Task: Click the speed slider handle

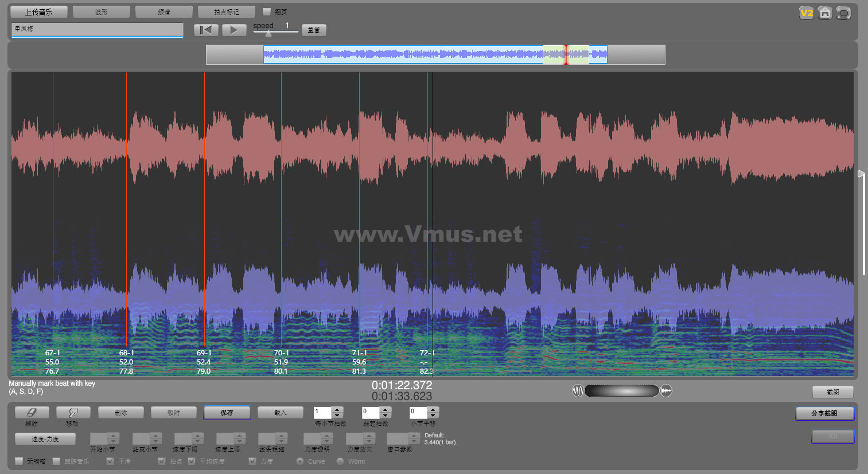Action: click(x=268, y=34)
